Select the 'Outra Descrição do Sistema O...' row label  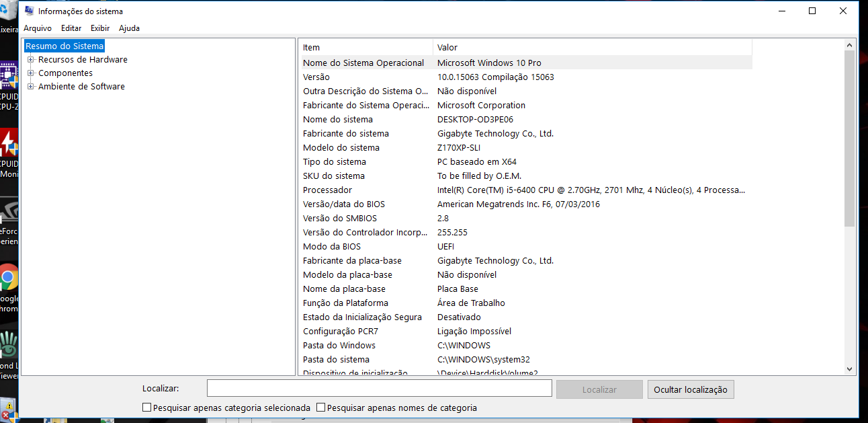pyautogui.click(x=365, y=91)
